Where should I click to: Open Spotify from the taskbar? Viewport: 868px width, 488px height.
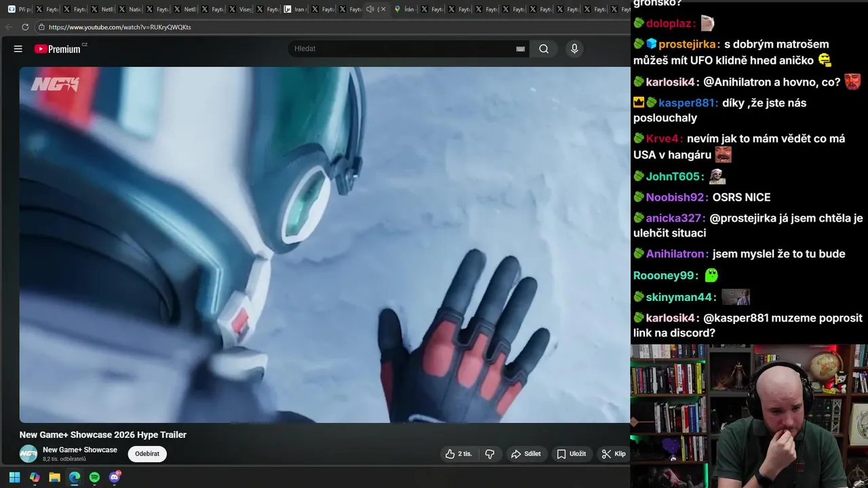94,477
